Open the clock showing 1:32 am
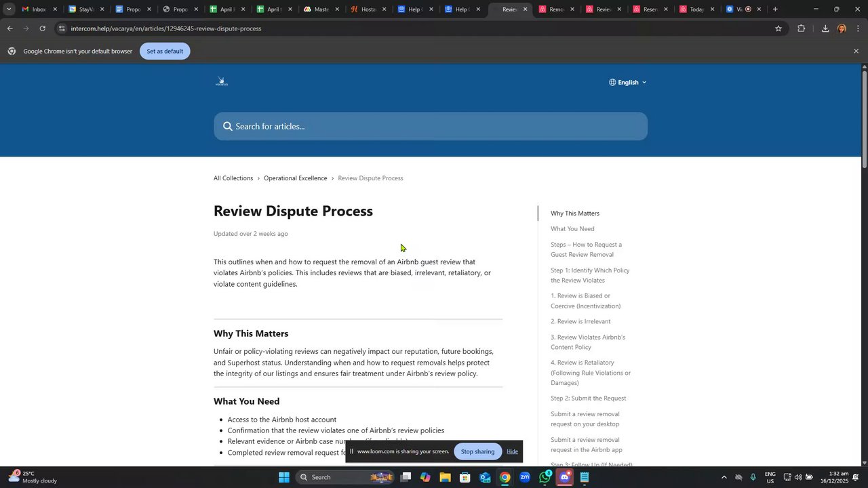The image size is (868, 488). tap(833, 477)
